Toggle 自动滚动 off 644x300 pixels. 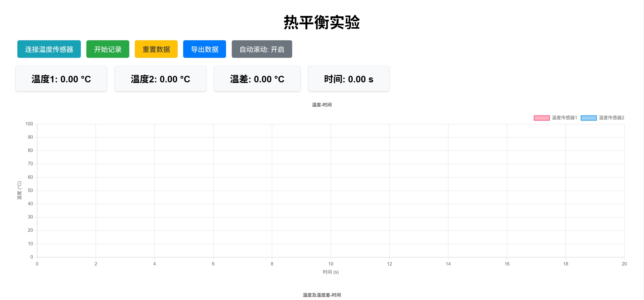pos(262,49)
